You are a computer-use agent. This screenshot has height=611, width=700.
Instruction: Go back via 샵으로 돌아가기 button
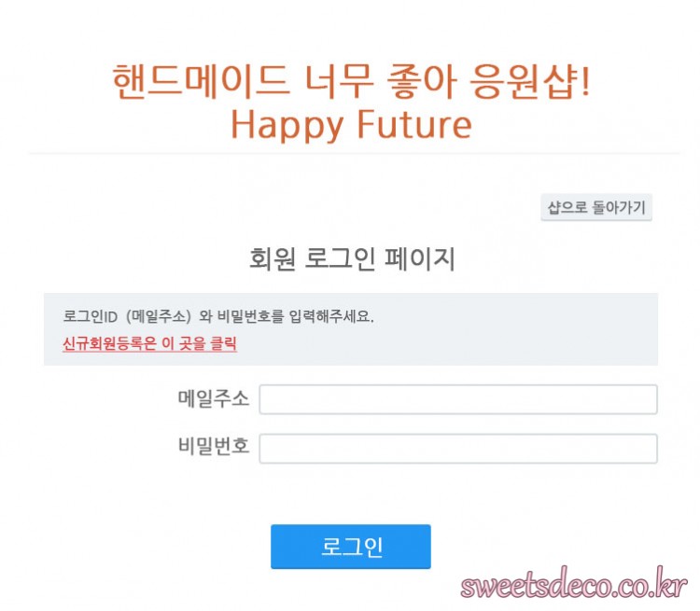pos(596,207)
